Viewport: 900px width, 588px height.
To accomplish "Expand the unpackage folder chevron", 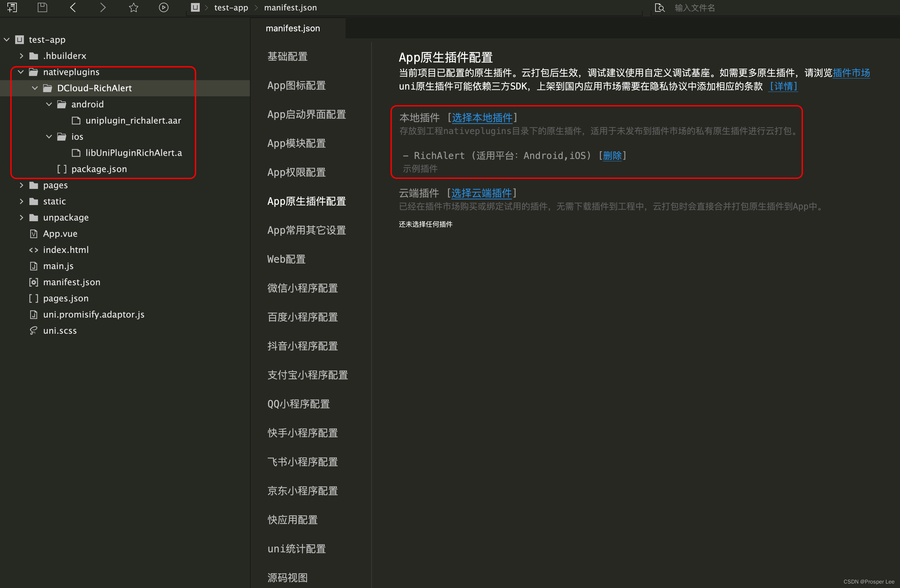I will (21, 218).
